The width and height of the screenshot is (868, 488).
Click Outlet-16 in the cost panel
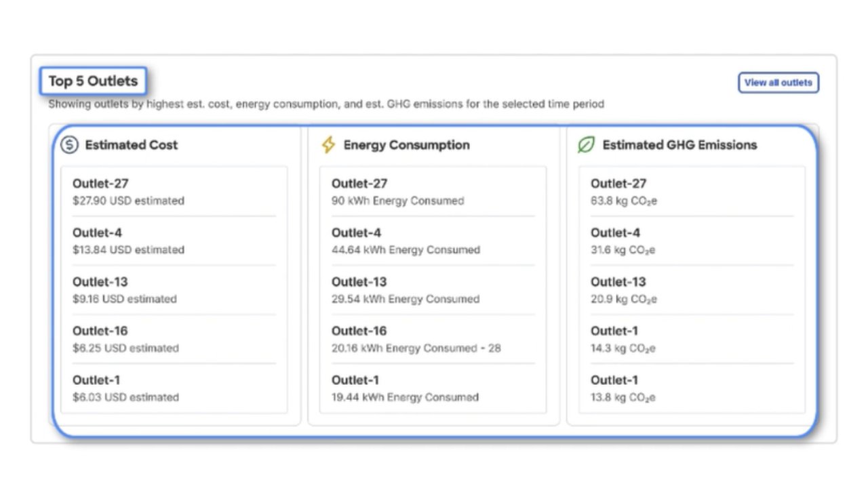[100, 331]
